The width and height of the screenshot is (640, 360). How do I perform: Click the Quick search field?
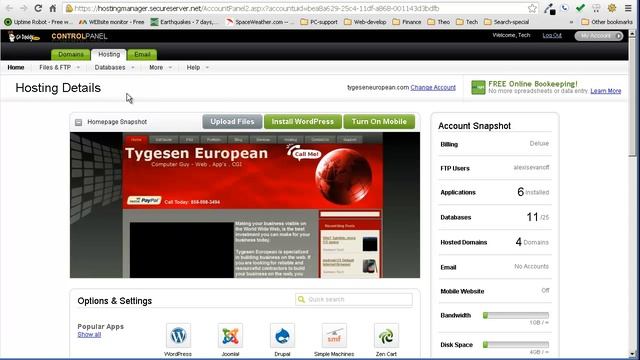tap(353, 299)
